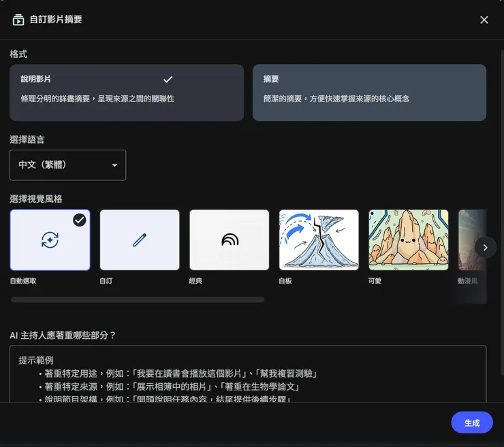Click the selected checkmark on 自動選取
Viewport: 504px width, 447px height.
(x=80, y=220)
